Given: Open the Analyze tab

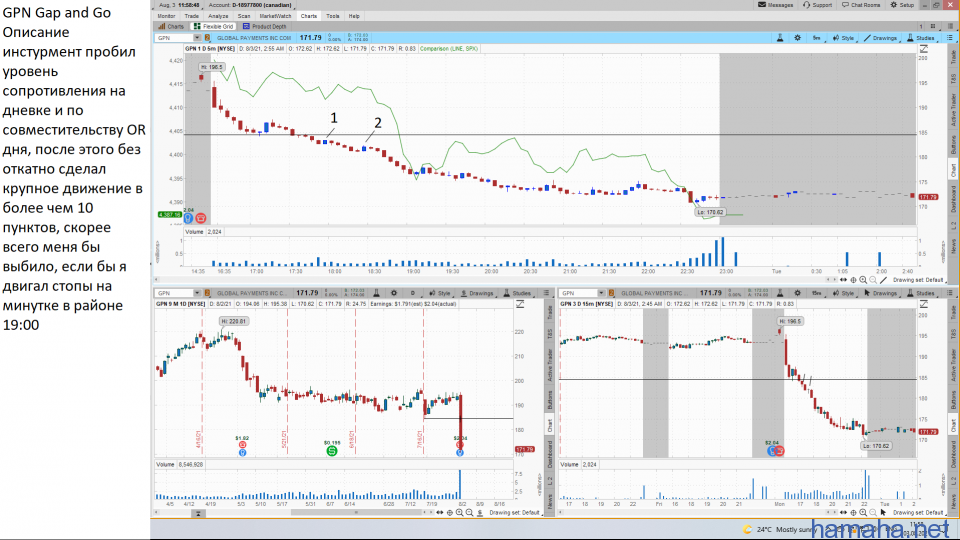Looking at the screenshot, I should (218, 16).
